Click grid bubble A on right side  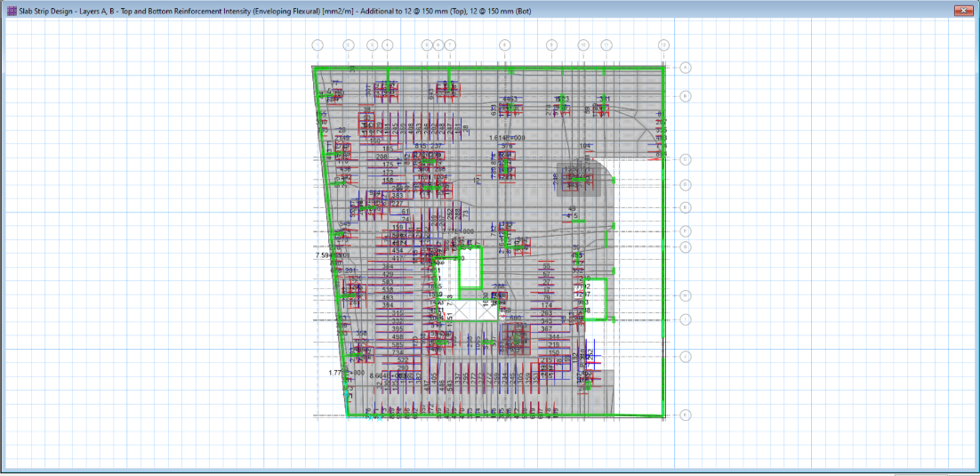[x=686, y=67]
